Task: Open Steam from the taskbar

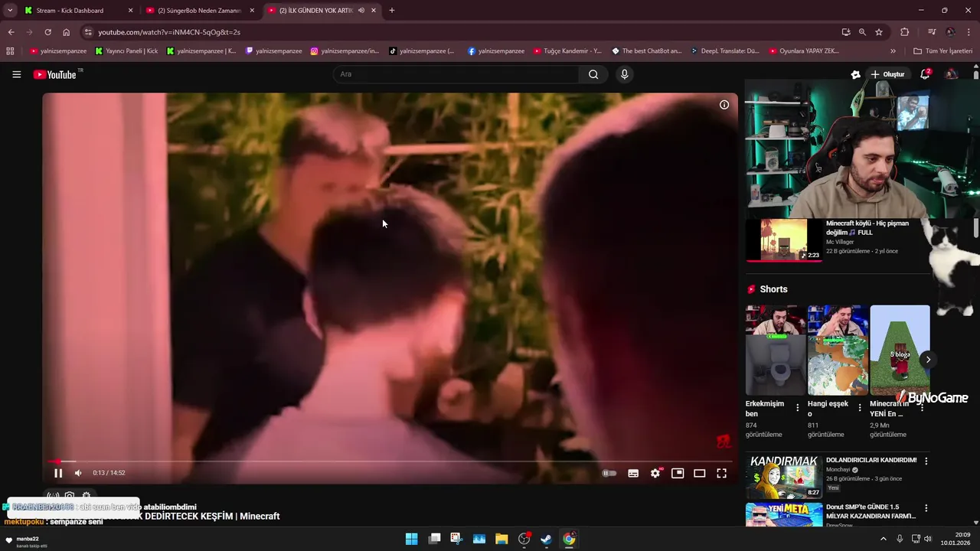Action: (547, 539)
